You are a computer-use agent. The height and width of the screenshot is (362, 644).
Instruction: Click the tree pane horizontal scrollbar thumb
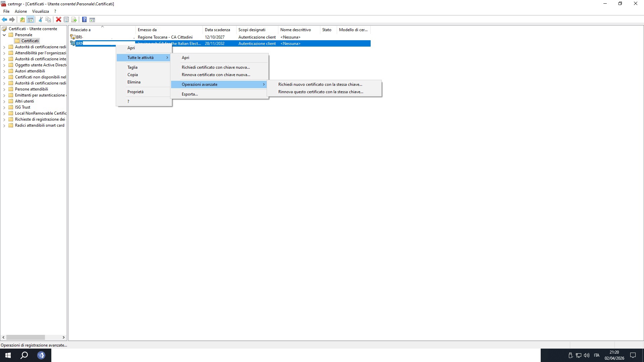[25, 337]
